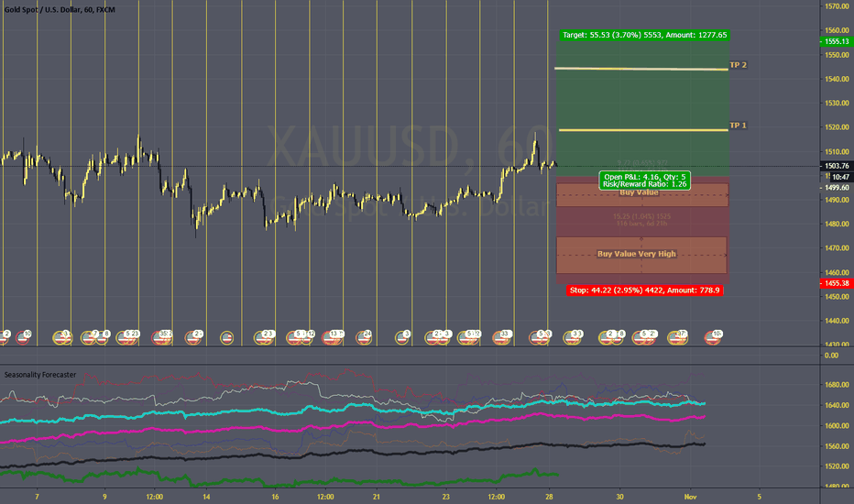Open the economic event icon badged 33
This screenshot has height=504, width=854.
click(x=500, y=338)
